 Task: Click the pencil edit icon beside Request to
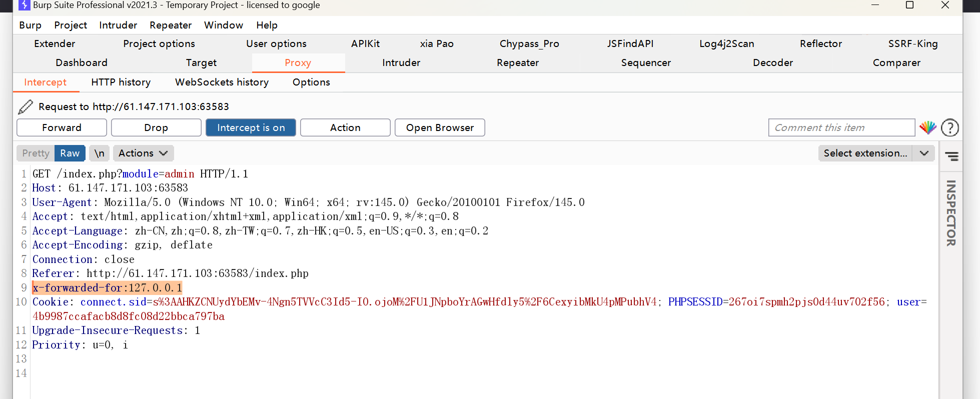[26, 106]
